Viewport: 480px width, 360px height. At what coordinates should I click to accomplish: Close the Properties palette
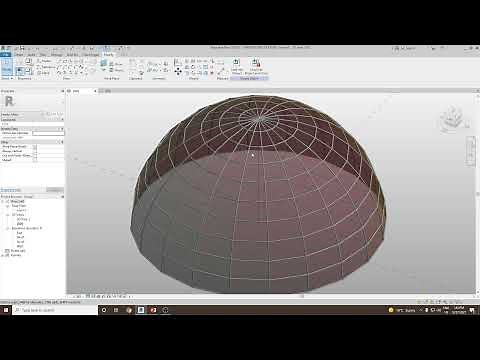pyautogui.click(x=62, y=91)
